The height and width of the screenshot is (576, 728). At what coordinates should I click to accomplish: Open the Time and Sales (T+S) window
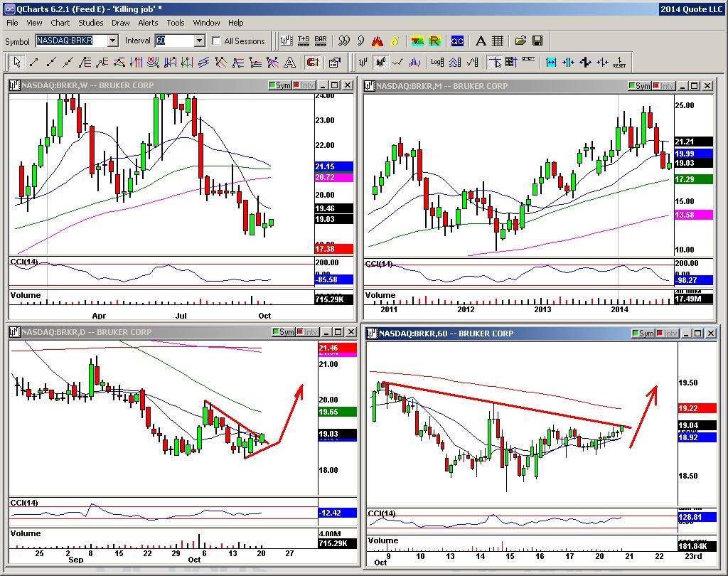[304, 41]
